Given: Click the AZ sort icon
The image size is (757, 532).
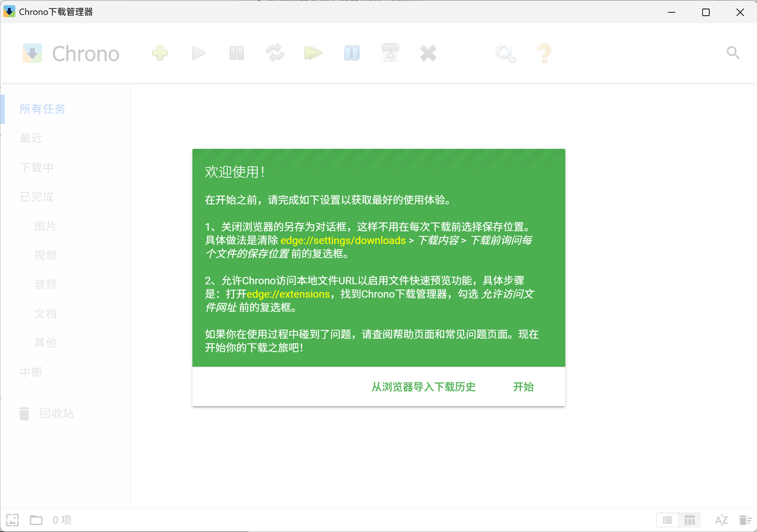Looking at the screenshot, I should pyautogui.click(x=721, y=520).
